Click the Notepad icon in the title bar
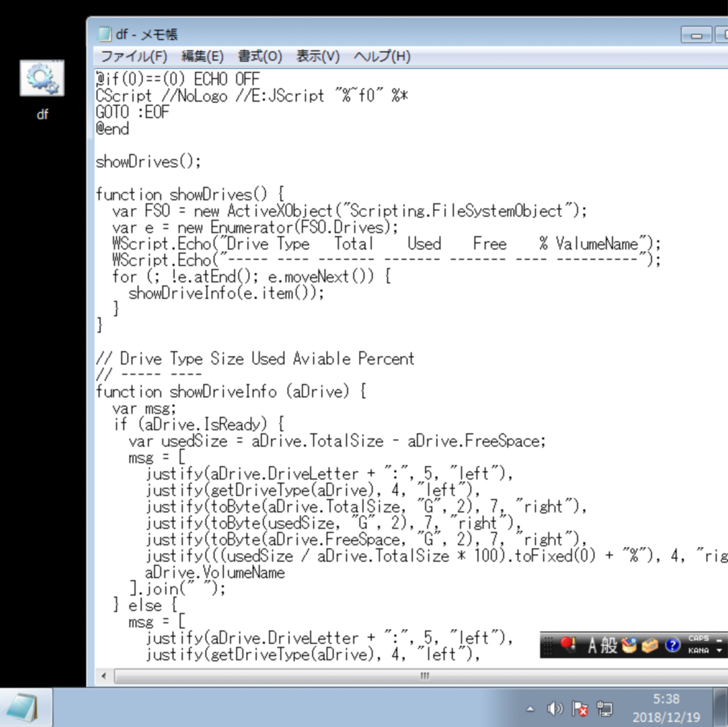Screen dimensions: 728x727 [x=105, y=34]
